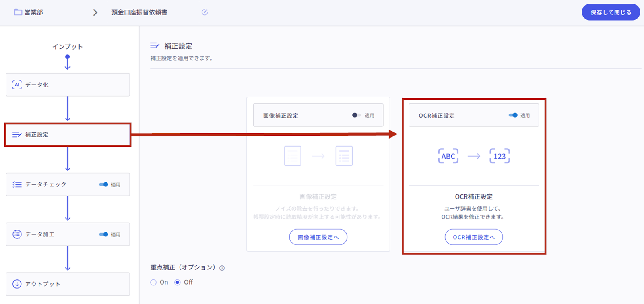Click the インプット label in the flow

pos(68,47)
